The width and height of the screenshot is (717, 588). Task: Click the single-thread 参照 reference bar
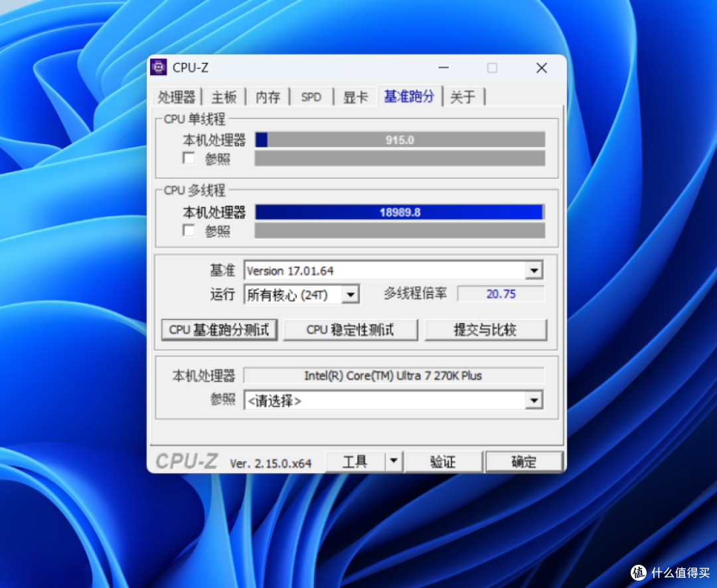[x=400, y=158]
